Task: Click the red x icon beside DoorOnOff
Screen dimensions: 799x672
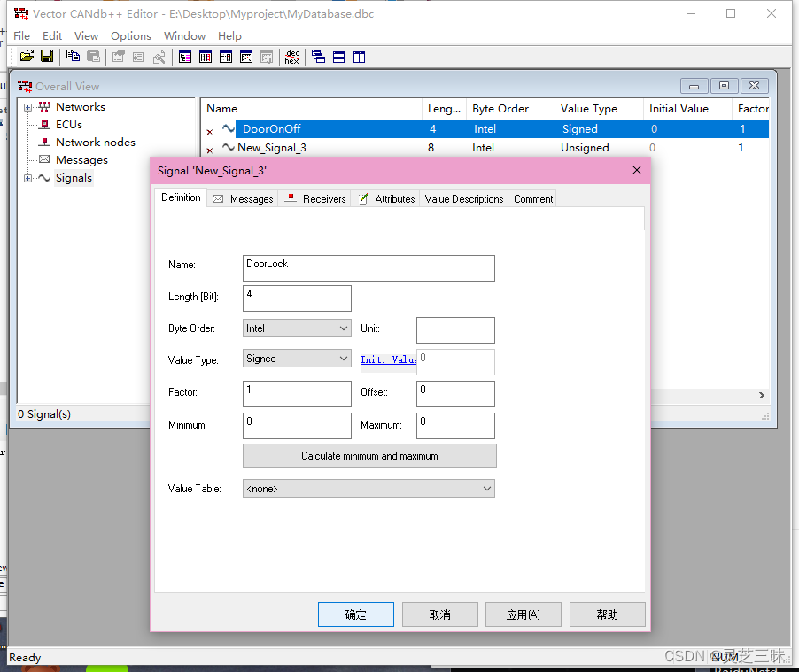Action: [209, 132]
